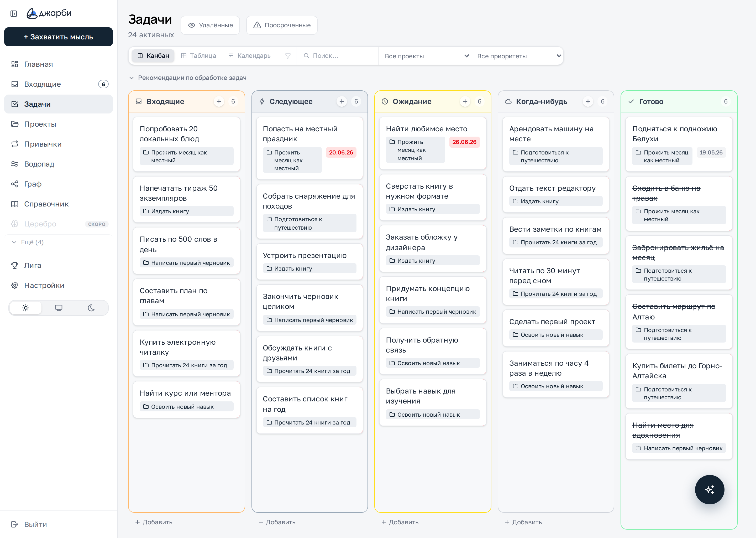Collapse the sidebar panel icon
756x538 pixels.
(x=14, y=14)
